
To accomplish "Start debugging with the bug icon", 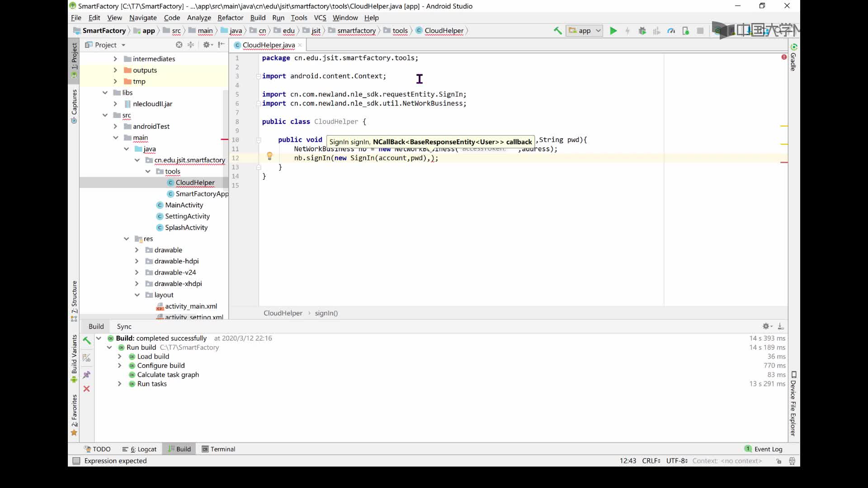I will 642,31.
